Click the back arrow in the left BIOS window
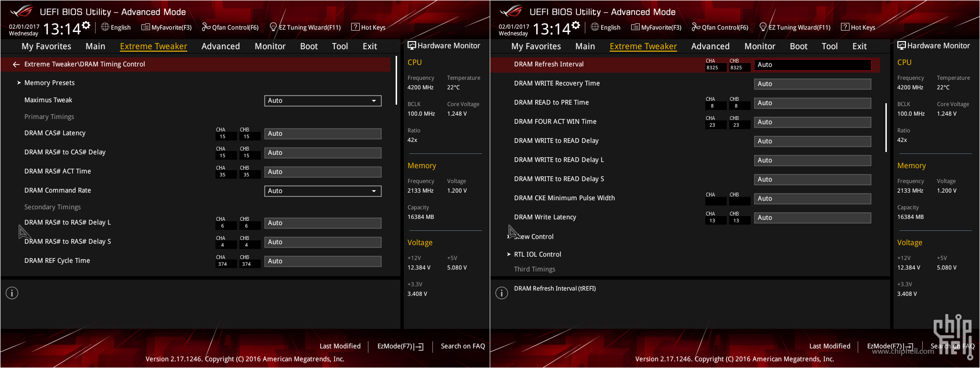This screenshot has height=368, width=980. click(x=16, y=64)
